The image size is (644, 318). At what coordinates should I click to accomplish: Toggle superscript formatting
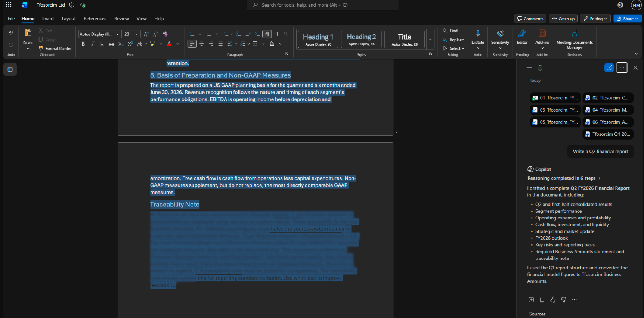(x=130, y=44)
